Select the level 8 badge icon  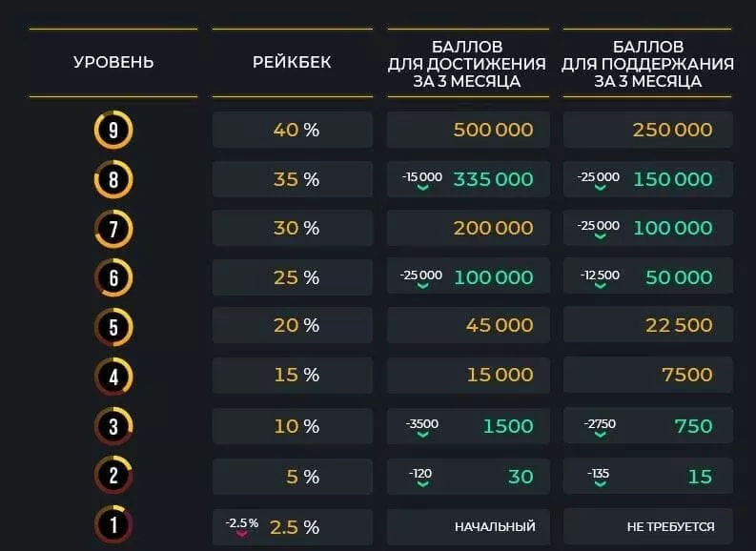click(x=113, y=180)
